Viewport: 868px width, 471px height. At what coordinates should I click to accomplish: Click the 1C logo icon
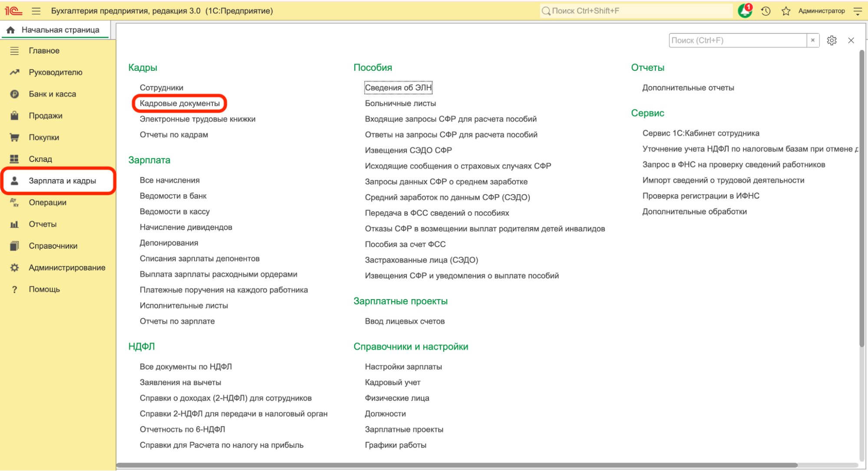13,11
